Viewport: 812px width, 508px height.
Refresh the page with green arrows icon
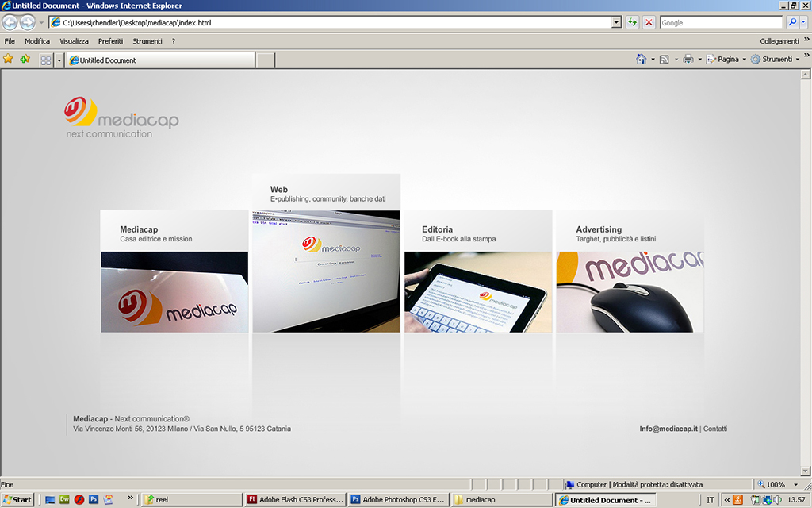point(632,22)
